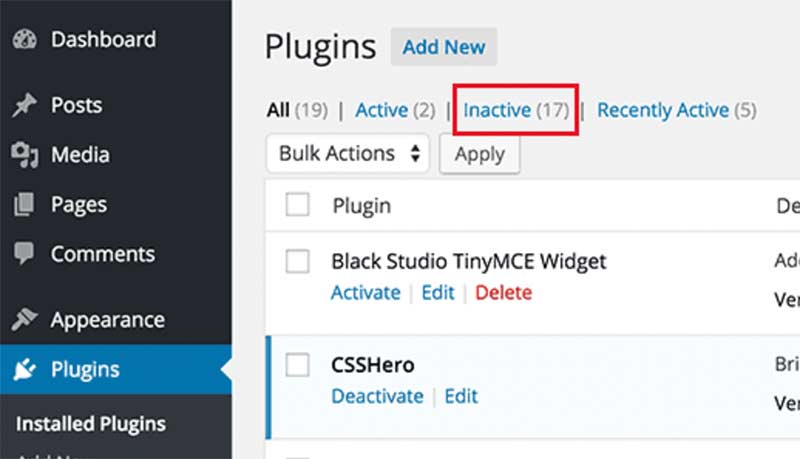Activate Black Studio TinyMCE Widget

click(x=365, y=293)
